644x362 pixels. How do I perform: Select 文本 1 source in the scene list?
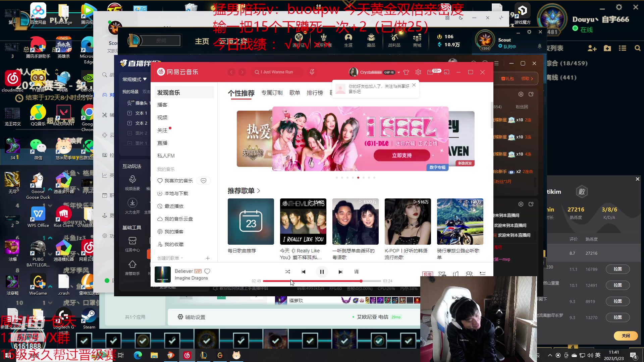click(x=138, y=113)
